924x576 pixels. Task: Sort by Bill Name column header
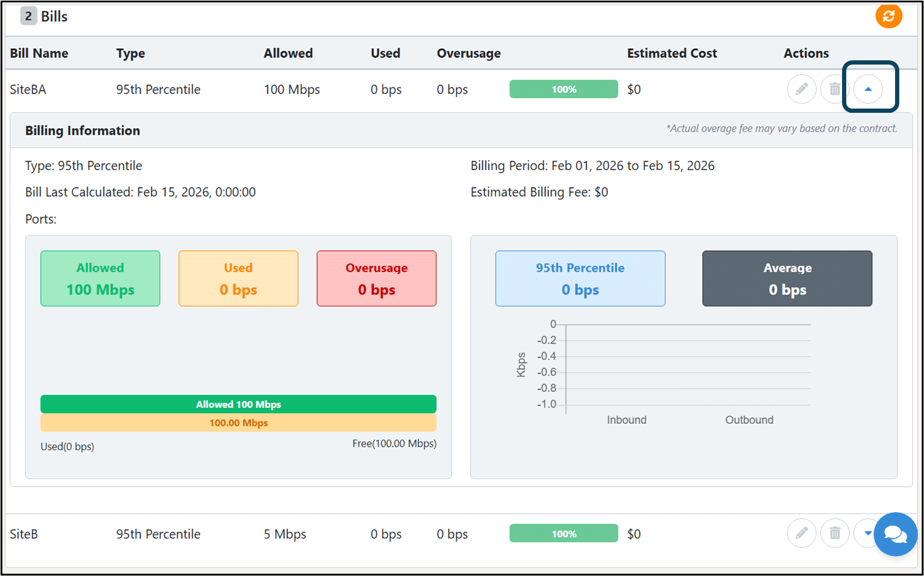tap(39, 53)
